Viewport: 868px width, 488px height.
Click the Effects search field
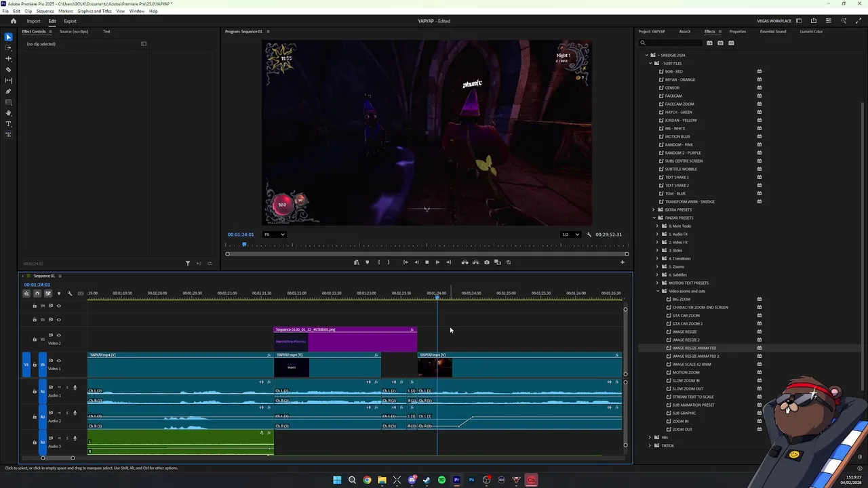point(670,43)
